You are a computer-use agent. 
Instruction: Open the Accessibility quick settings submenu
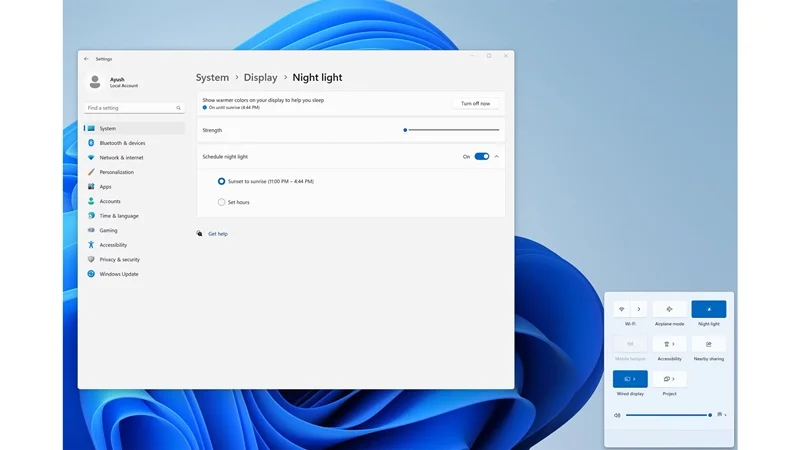pyautogui.click(x=669, y=344)
